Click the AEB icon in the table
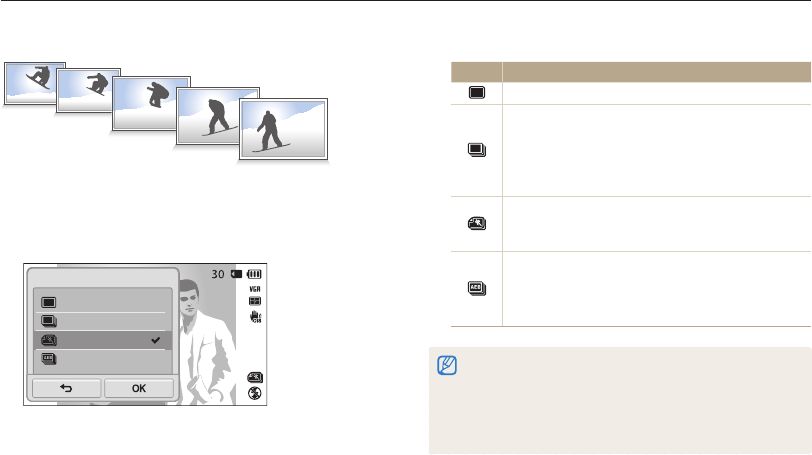Viewport: 812px width, 455px height. (477, 288)
